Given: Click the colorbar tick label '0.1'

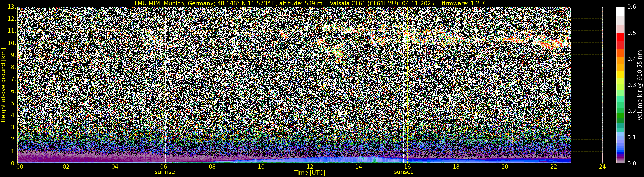Looking at the screenshot, I should [x=632, y=137].
